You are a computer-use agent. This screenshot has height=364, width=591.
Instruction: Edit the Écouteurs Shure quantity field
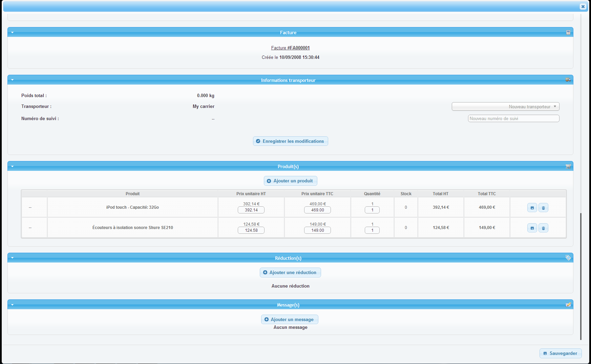[372, 230]
